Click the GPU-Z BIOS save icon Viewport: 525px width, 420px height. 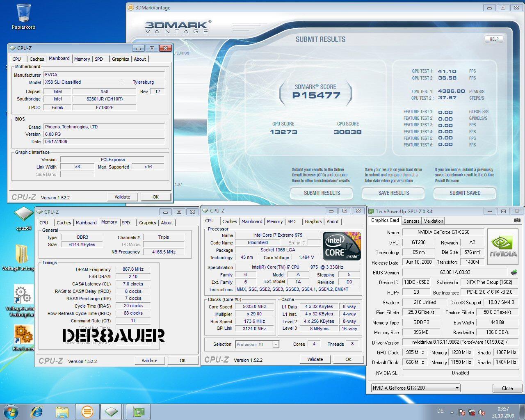[x=514, y=272]
